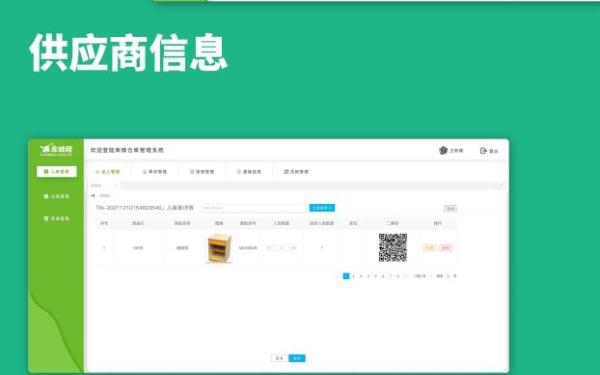Screen dimensions: 600x375
Task: Click the red action button in the row
Action: click(x=446, y=248)
